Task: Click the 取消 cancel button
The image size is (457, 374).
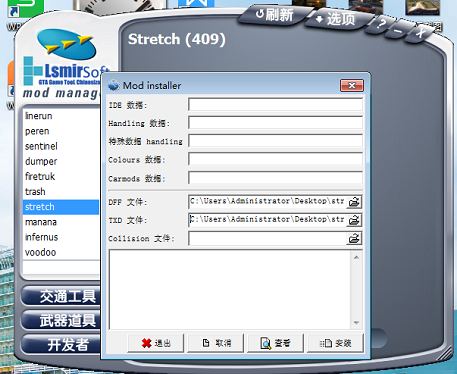Action: click(x=216, y=343)
